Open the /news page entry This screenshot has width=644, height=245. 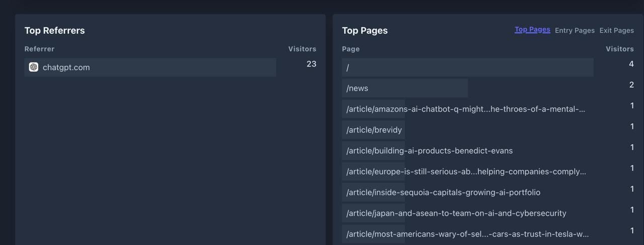[x=357, y=88]
